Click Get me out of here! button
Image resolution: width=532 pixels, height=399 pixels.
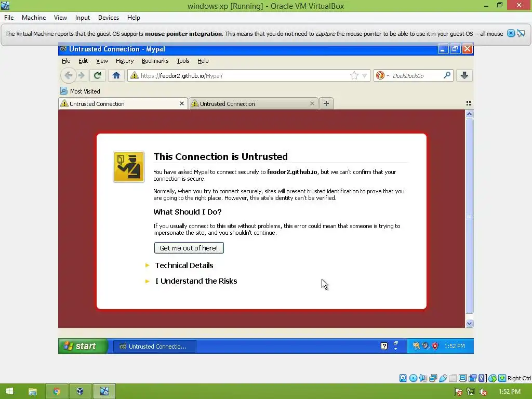[x=189, y=248]
